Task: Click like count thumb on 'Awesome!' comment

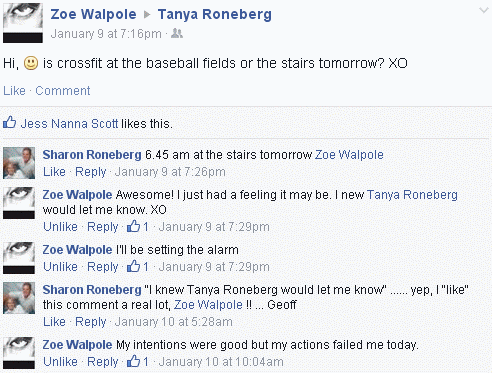Action: point(133,226)
